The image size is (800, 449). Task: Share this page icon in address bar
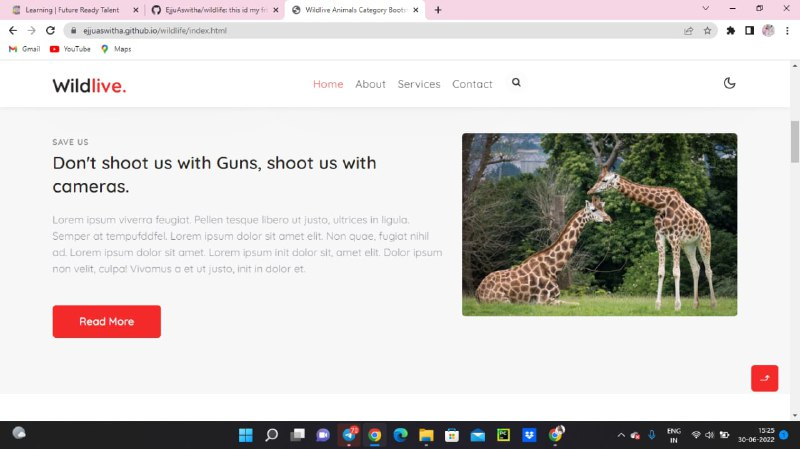(688, 31)
